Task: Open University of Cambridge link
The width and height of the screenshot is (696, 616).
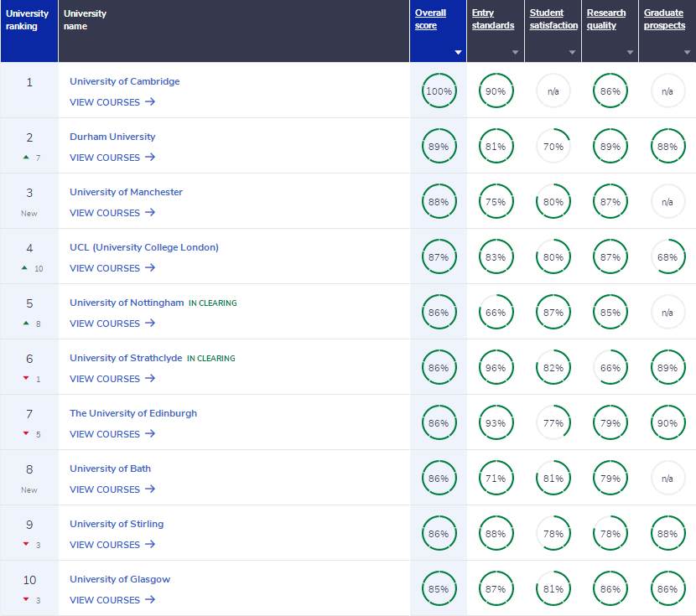Action: (125, 81)
